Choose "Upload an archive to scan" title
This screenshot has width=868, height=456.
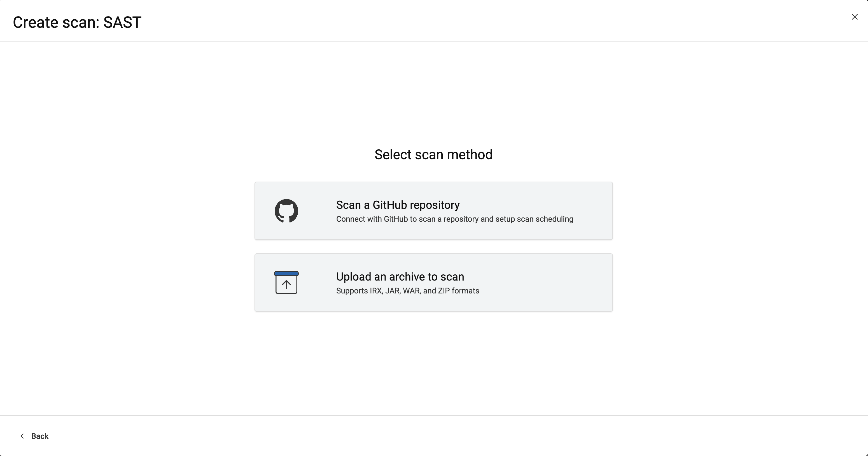tap(400, 277)
